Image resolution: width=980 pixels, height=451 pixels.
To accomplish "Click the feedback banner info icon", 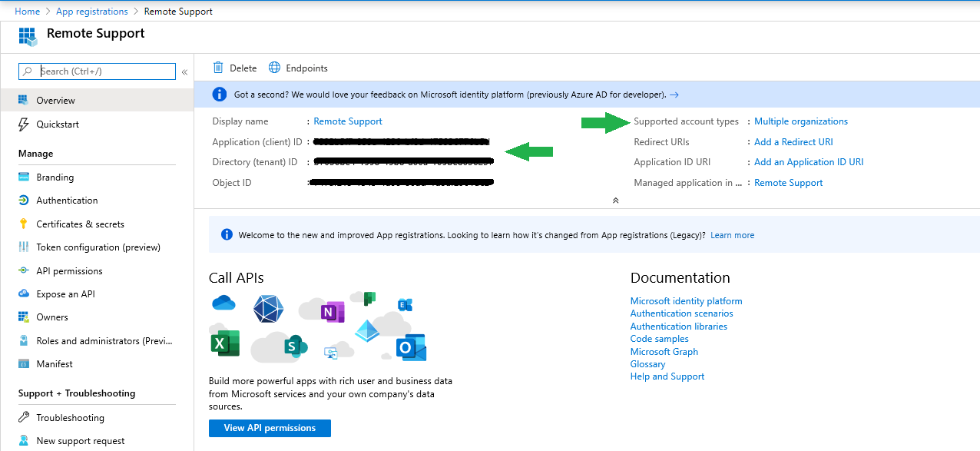I will coord(220,95).
